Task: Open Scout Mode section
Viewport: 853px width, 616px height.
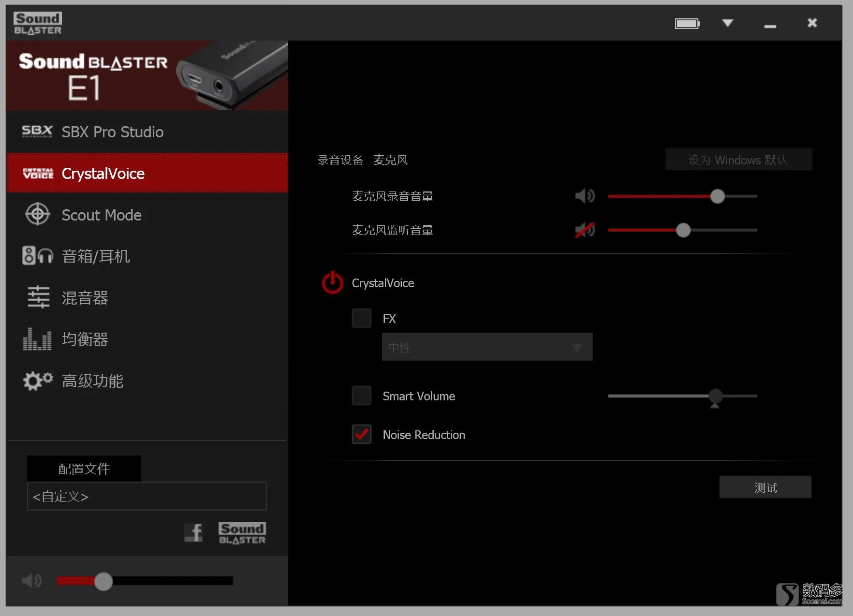Action: [147, 215]
